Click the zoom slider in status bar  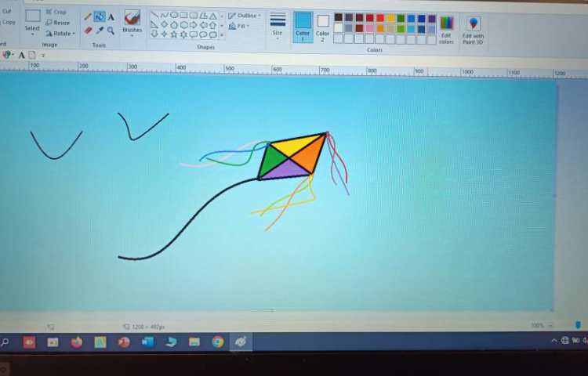[x=578, y=325]
